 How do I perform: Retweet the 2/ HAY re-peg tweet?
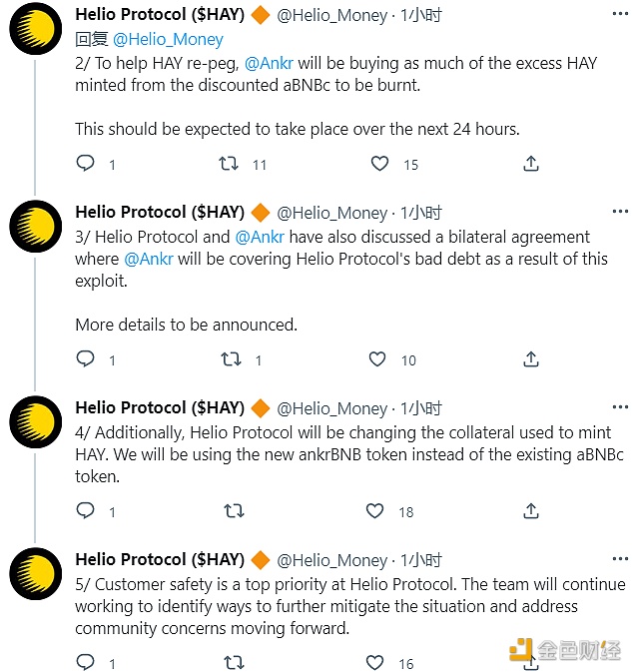tap(228, 163)
